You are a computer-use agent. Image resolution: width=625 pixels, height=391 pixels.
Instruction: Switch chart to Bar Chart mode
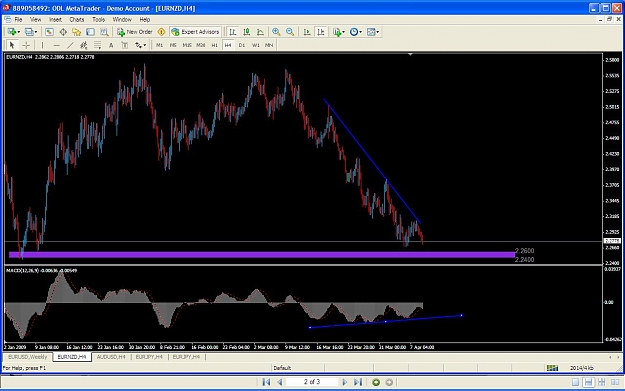pyautogui.click(x=232, y=32)
